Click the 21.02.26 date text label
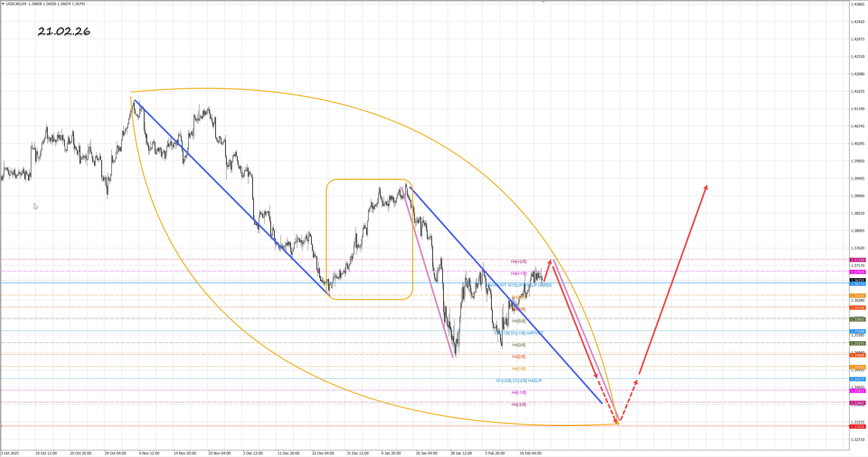This screenshot has width=868, height=457. (x=64, y=31)
